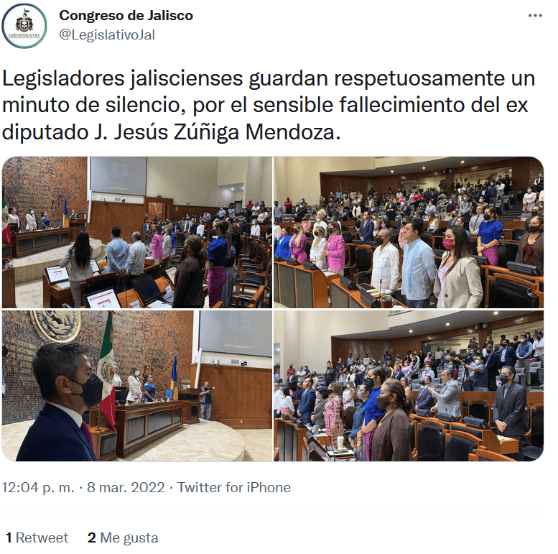Show the 1 Retweet list

37,538
